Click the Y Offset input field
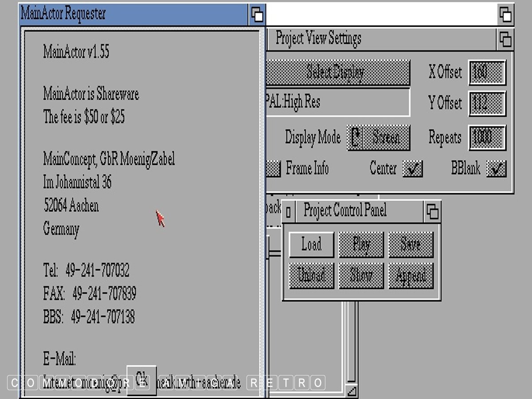 coord(487,104)
